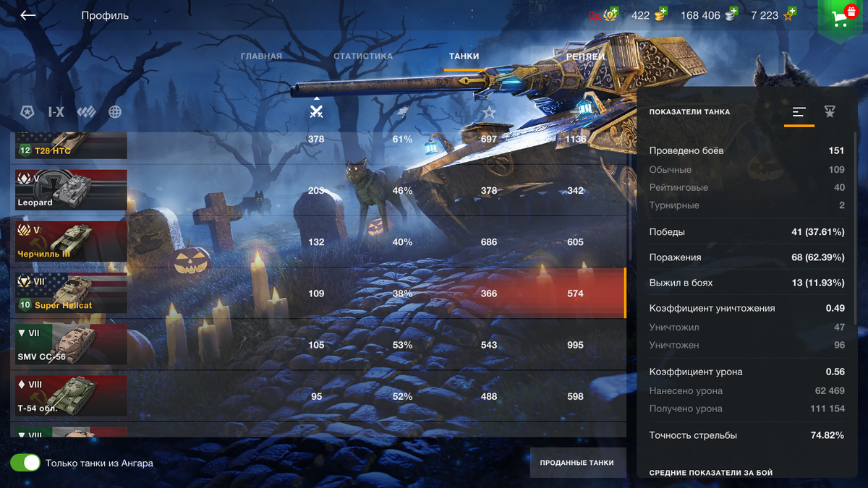Image resolution: width=868 pixels, height=488 pixels.
Task: Open ПРОДАННЫЕ ТАНКИ button
Action: [577, 463]
